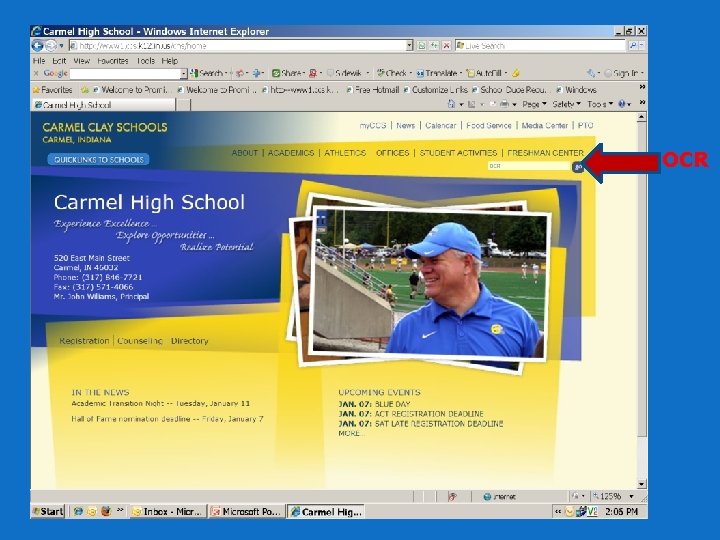Select the Carmel High School browser tab
Screen dimensions: 720x540
(103, 105)
